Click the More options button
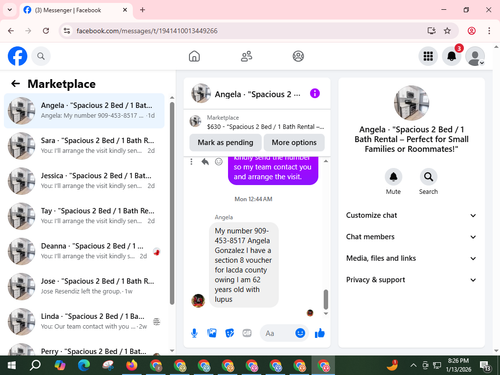 coord(294,142)
